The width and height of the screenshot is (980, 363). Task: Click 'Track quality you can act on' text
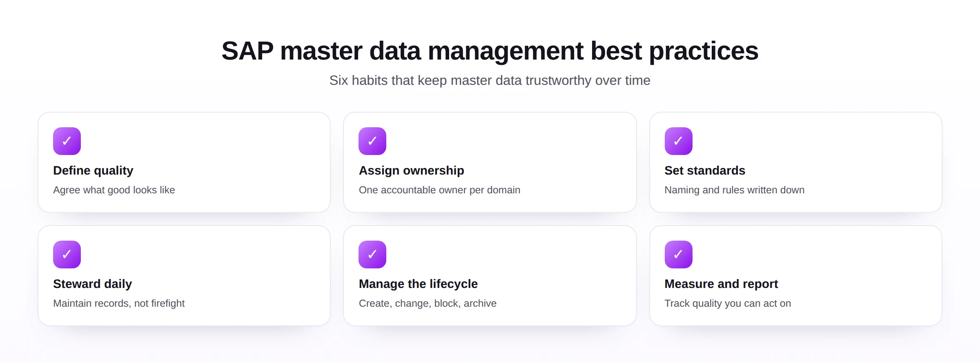click(x=728, y=303)
